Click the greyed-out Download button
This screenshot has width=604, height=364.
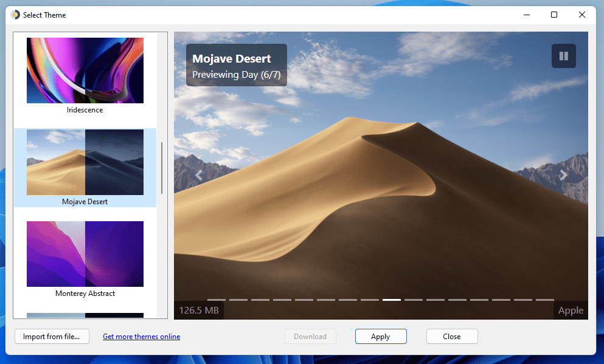point(310,336)
